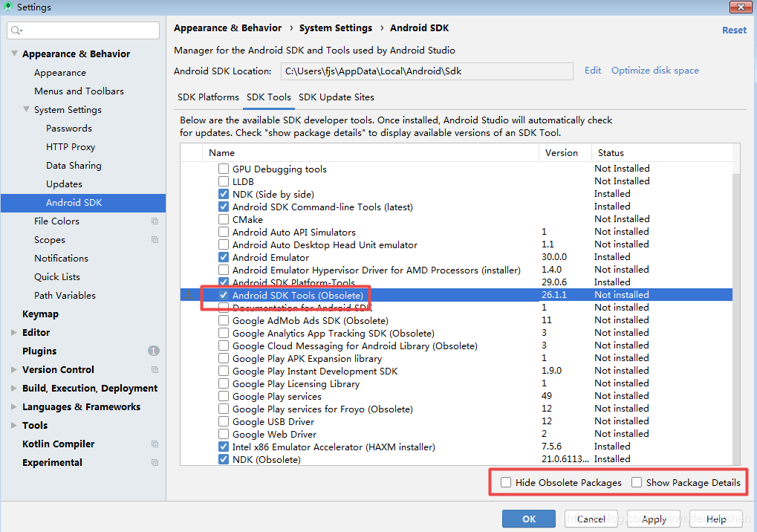This screenshot has height=532, width=757.
Task: Open the SDK Update Sites tab
Action: click(x=337, y=97)
